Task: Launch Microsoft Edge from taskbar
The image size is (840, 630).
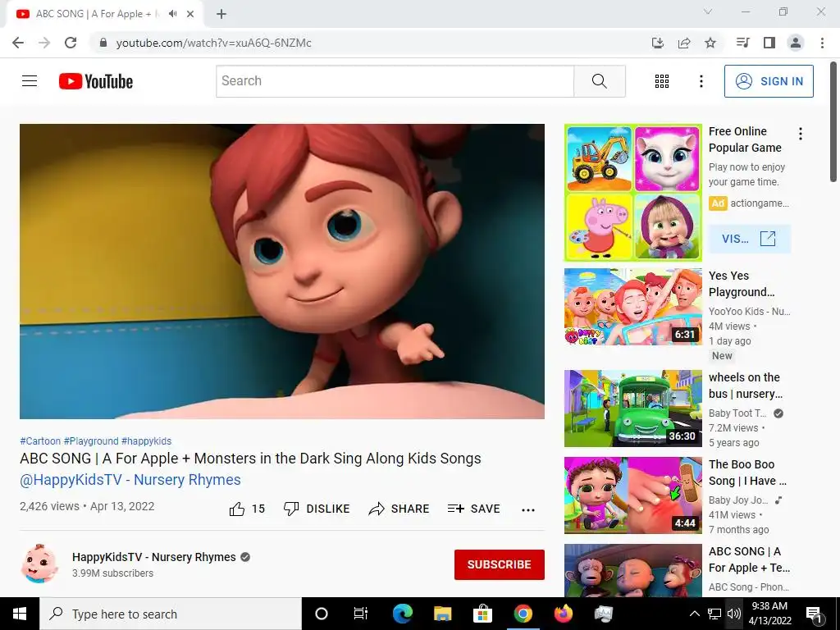Action: (x=402, y=614)
